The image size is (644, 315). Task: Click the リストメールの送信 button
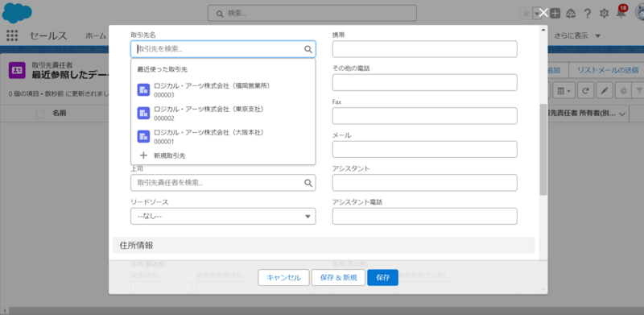point(608,70)
